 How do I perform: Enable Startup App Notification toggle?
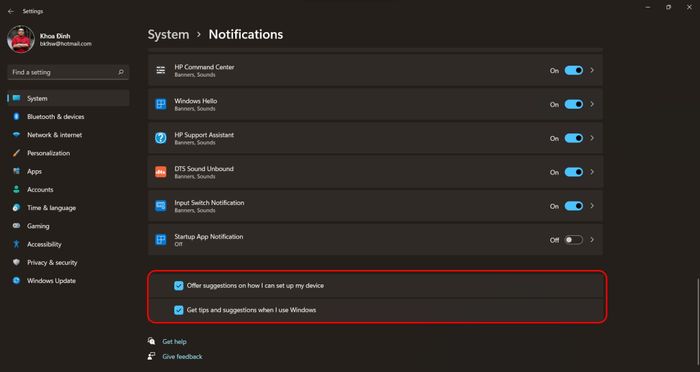(574, 240)
